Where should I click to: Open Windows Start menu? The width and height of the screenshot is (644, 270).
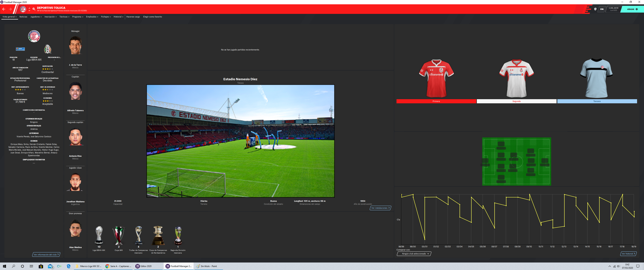[4, 266]
